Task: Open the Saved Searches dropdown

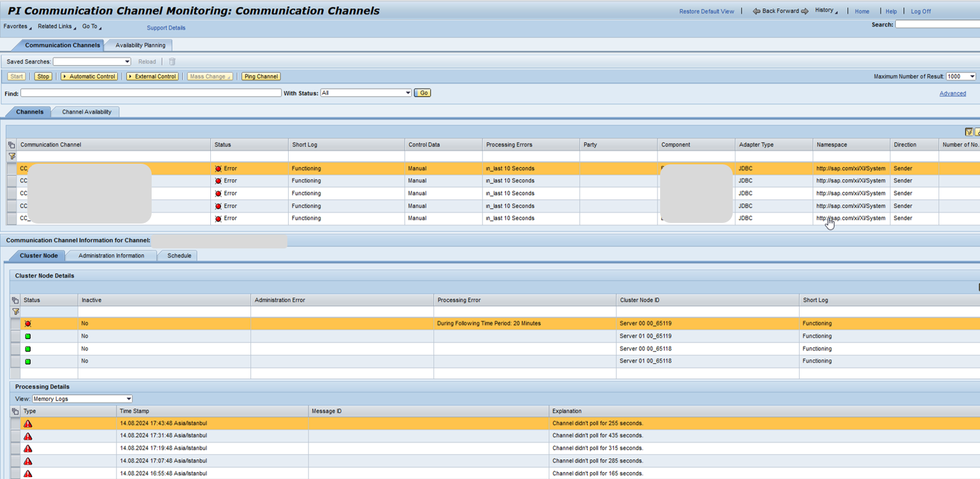Action: click(x=127, y=62)
